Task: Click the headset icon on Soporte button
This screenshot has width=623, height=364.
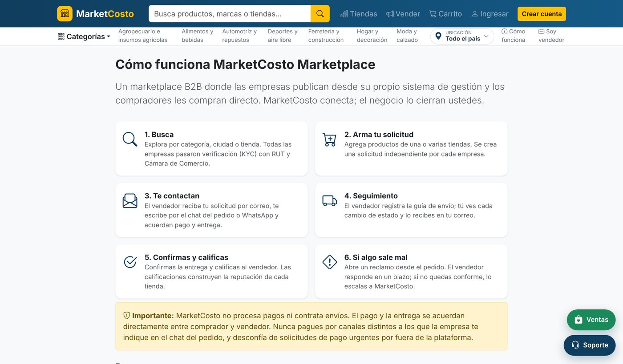Action: (575, 345)
